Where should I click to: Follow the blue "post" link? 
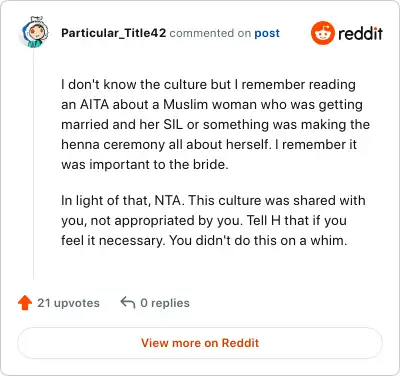(x=267, y=33)
